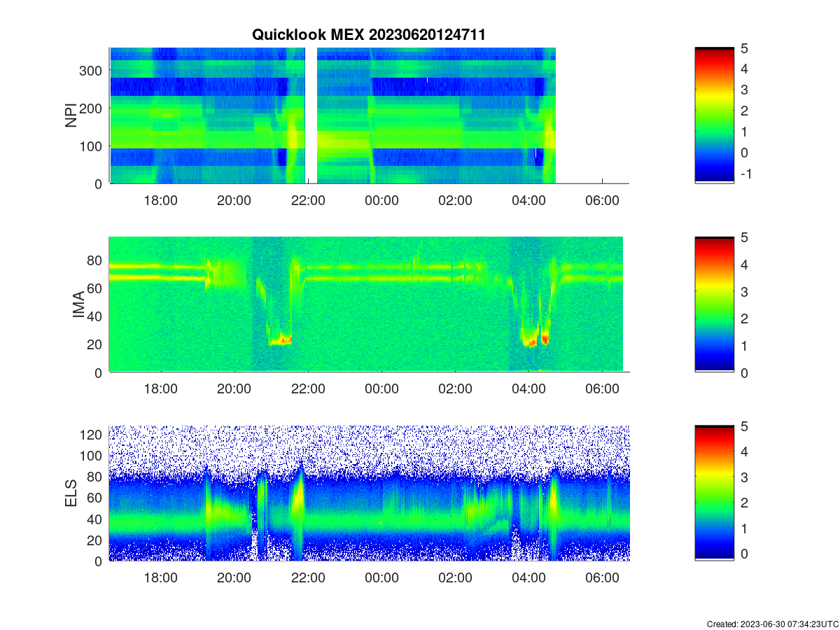This screenshot has width=840, height=630.
Task: Select the ELS y-axis label
Action: (x=71, y=493)
